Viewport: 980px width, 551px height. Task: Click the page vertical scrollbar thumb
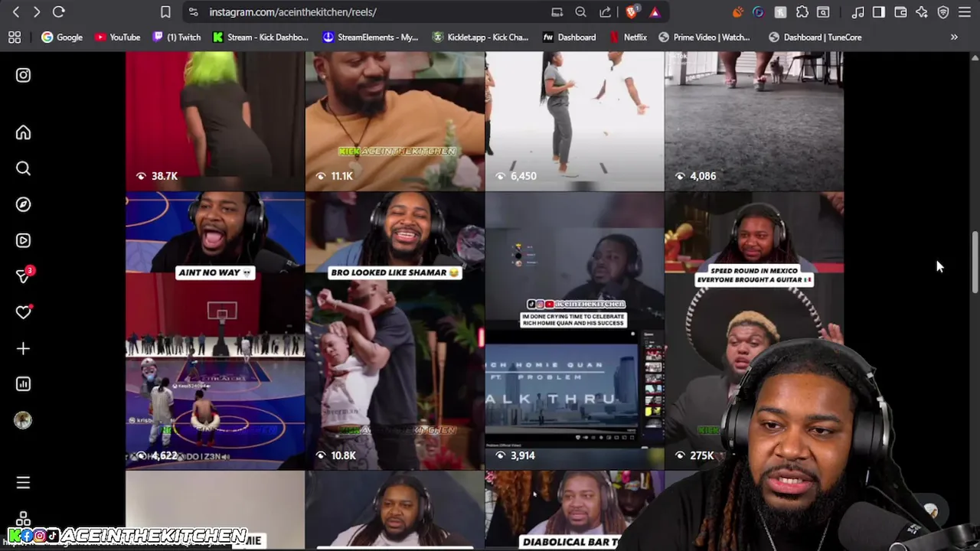[x=975, y=262]
